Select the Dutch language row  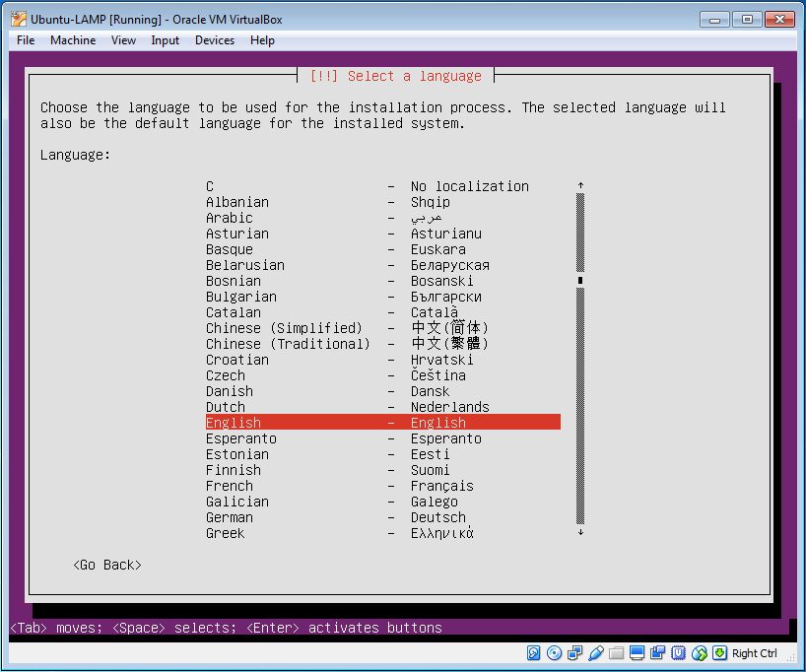pos(383,407)
